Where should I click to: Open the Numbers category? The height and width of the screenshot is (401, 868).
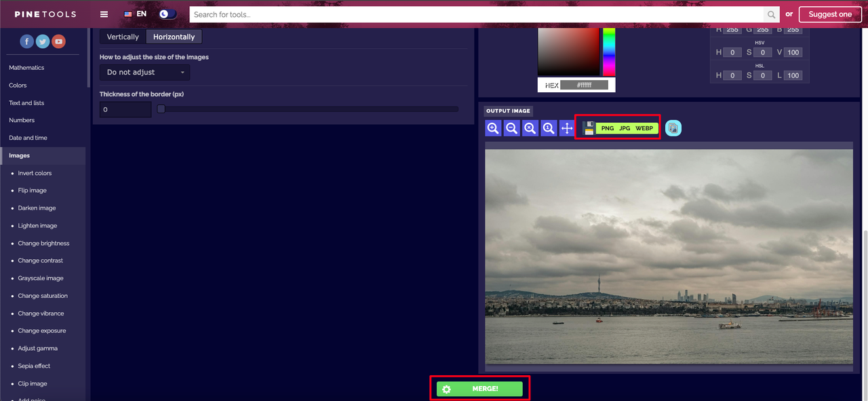[22, 120]
